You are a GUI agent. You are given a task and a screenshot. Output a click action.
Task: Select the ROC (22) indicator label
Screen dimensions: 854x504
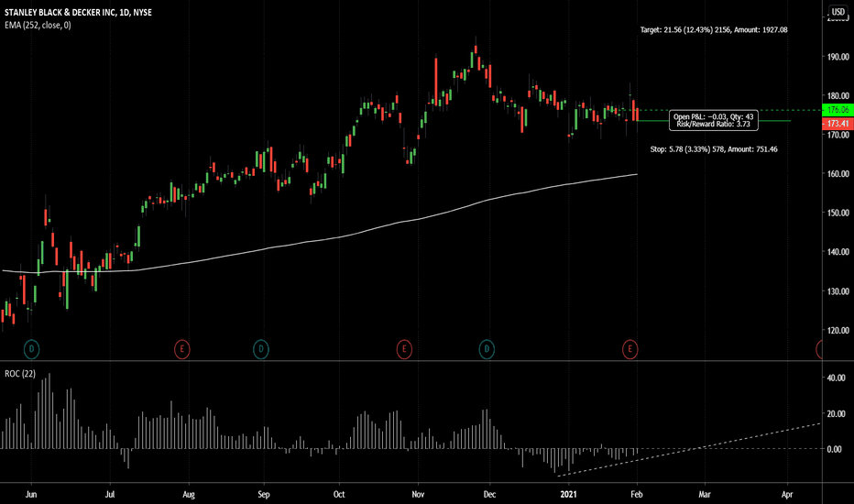point(20,374)
